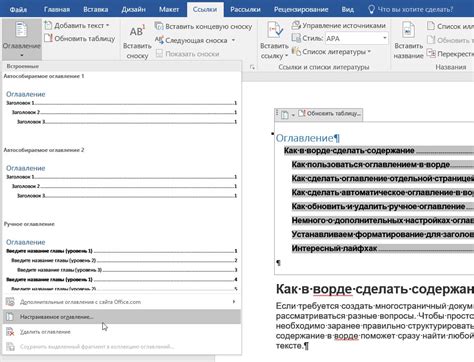474x362 pixels.
Task: Click the save-selection-to-gallery icon
Action: coord(10,347)
